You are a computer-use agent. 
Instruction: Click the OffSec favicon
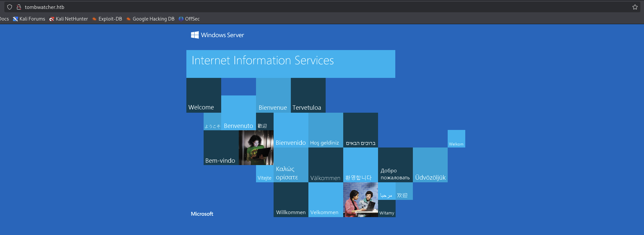(x=181, y=19)
